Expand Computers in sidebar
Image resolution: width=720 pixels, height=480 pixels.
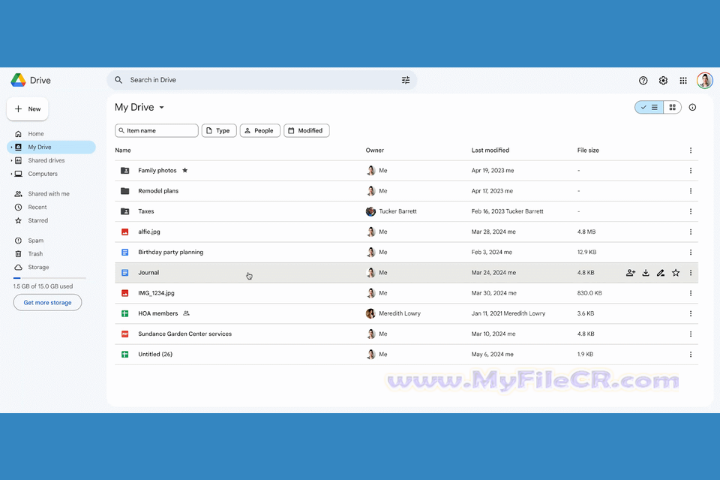pyautogui.click(x=11, y=174)
